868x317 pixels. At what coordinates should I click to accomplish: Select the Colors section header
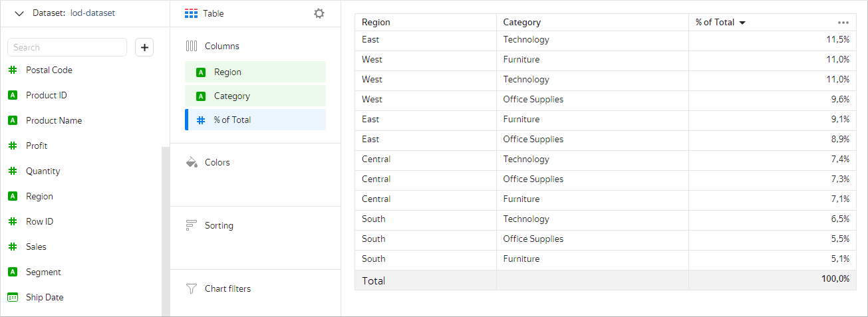tap(217, 162)
